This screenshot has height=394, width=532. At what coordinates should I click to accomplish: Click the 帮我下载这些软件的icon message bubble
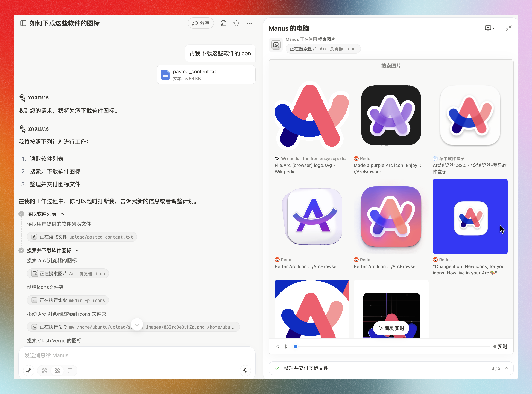tap(220, 53)
